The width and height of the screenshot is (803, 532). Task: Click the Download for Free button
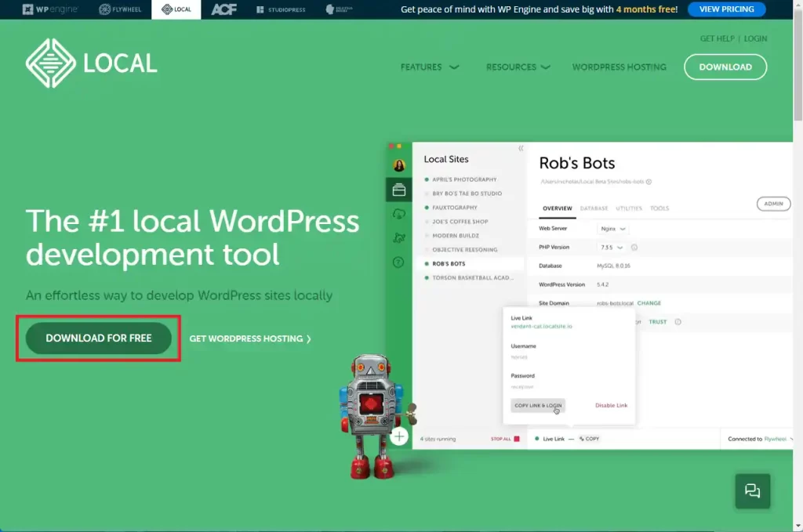(98, 338)
